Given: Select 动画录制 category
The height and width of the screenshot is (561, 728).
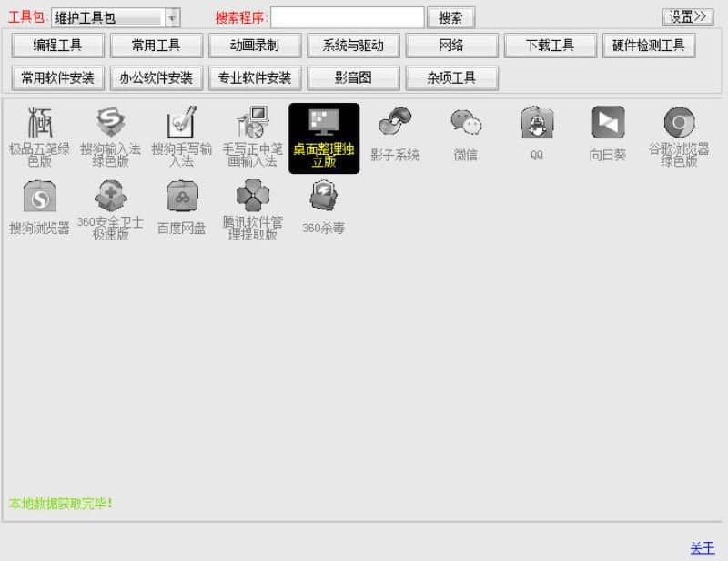Looking at the screenshot, I should [x=255, y=46].
